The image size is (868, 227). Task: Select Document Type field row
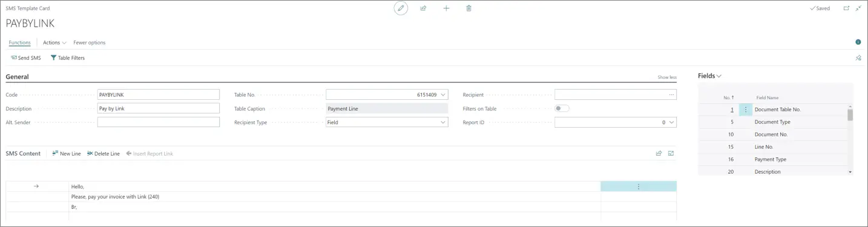pos(773,122)
